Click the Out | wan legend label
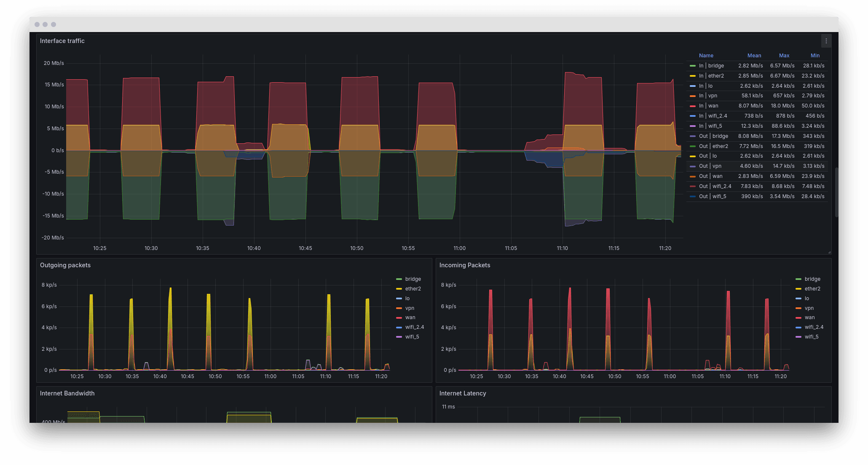 pos(711,176)
